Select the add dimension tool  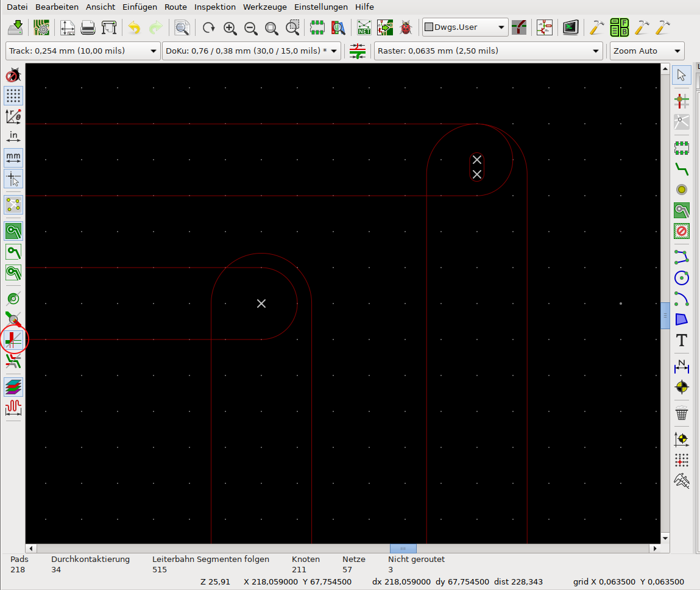click(x=682, y=366)
